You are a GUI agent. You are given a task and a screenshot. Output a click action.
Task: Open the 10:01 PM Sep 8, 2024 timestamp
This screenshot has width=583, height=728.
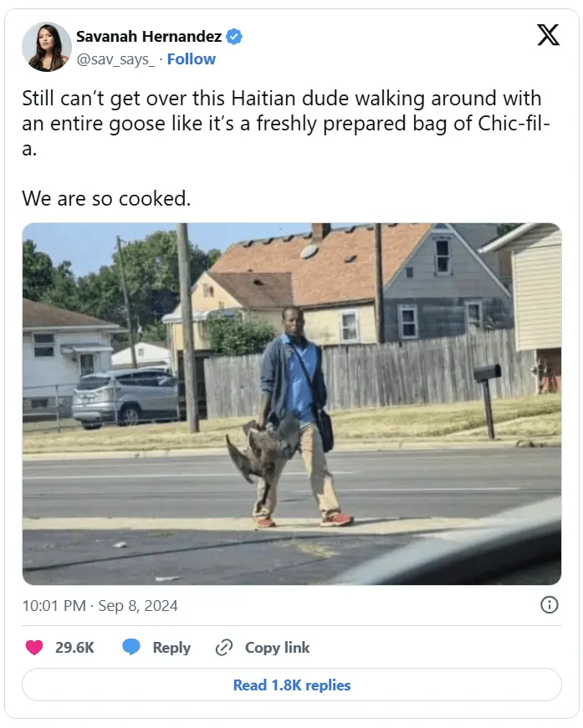(x=100, y=606)
